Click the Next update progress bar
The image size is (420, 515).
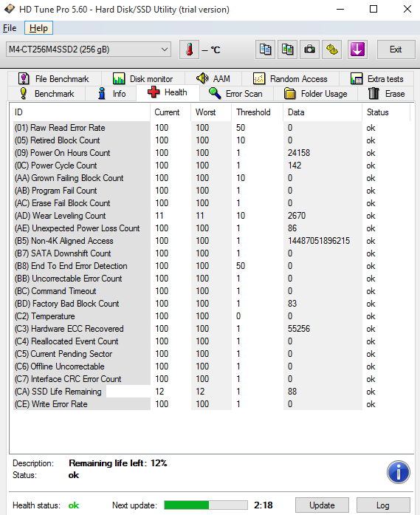click(206, 505)
